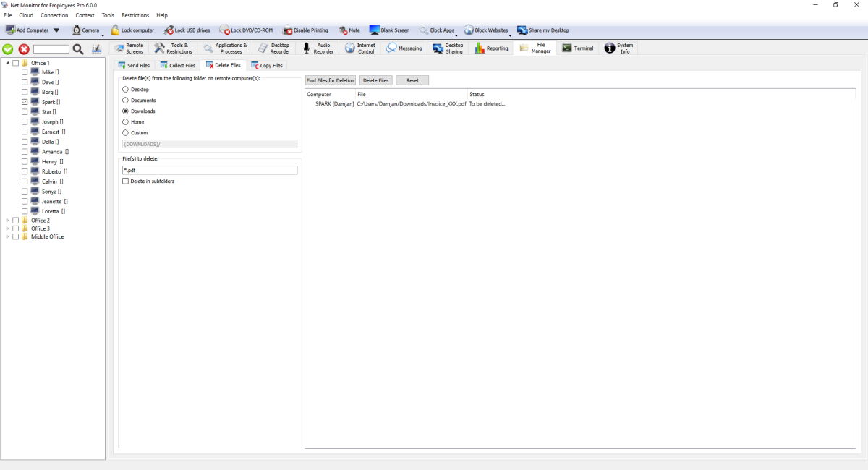The height and width of the screenshot is (470, 868).
Task: Switch to the Copy Files tab
Action: click(266, 66)
